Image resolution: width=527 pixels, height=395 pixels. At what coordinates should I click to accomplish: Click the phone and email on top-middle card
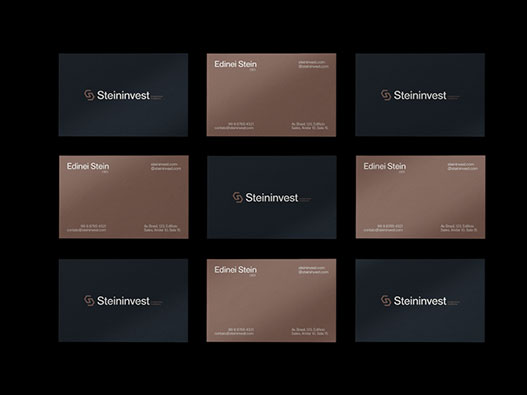pyautogui.click(x=234, y=126)
